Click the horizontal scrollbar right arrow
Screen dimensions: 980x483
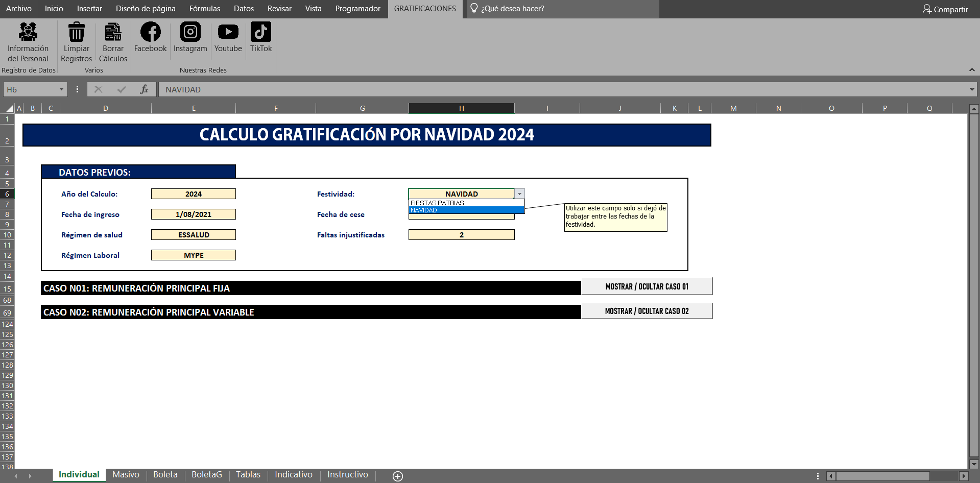coord(964,476)
